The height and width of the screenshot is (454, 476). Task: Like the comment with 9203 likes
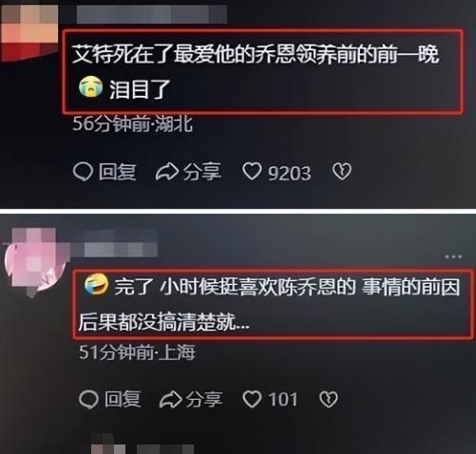[x=252, y=172]
